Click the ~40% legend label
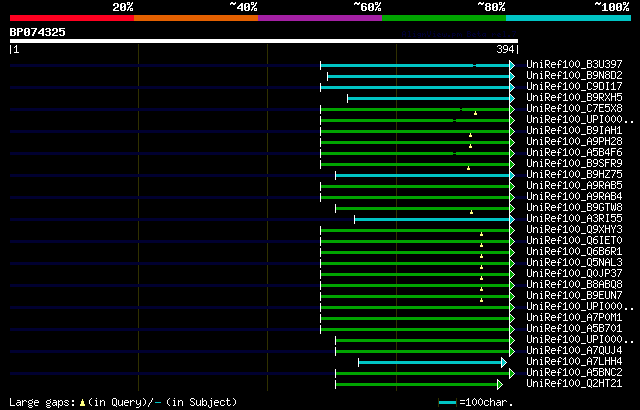The height and width of the screenshot is (410, 640). (244, 7)
